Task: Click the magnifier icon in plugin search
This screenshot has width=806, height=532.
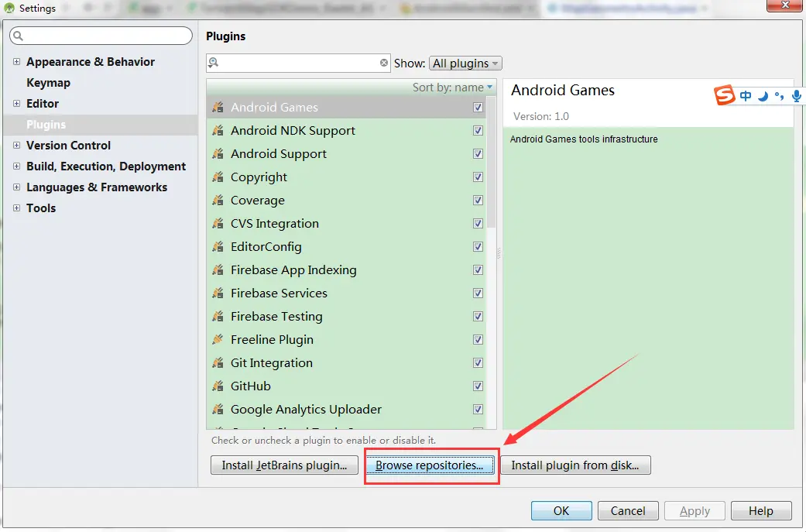Action: point(214,63)
